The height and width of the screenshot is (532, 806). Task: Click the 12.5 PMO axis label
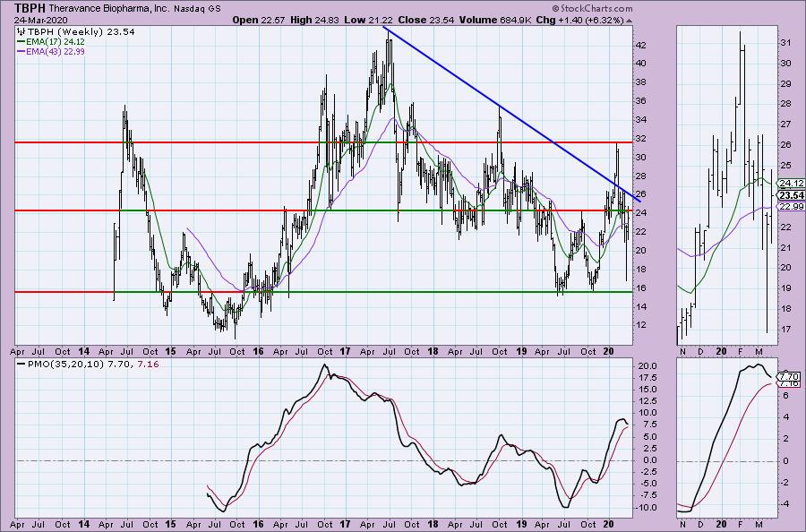pyautogui.click(x=646, y=401)
